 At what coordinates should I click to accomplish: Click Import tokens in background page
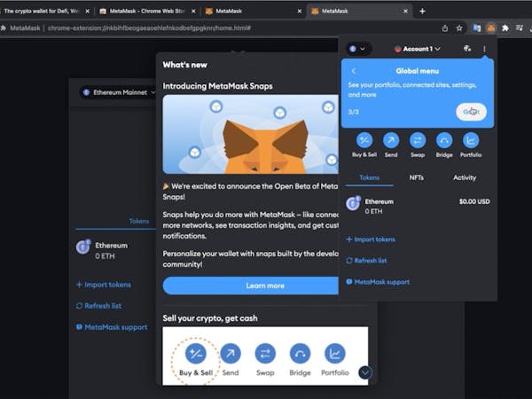tap(104, 285)
